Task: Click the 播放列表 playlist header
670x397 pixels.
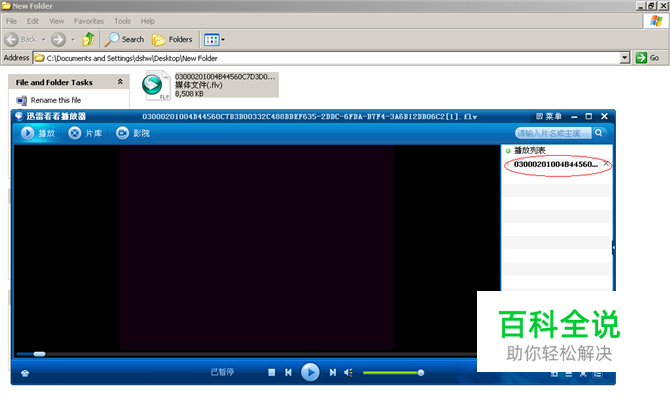Action: coord(529,150)
